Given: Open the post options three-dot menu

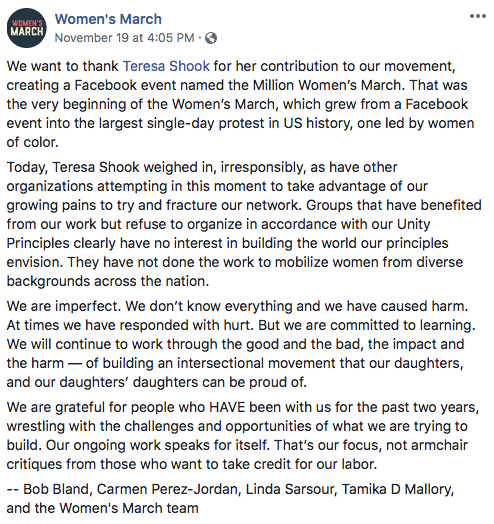Looking at the screenshot, I should pyautogui.click(x=477, y=16).
